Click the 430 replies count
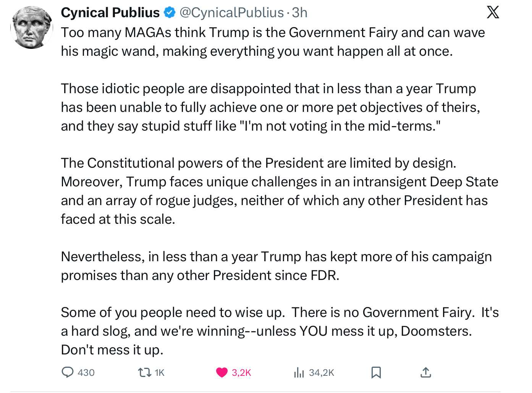Image resolution: width=532 pixels, height=393 pixels. (86, 372)
